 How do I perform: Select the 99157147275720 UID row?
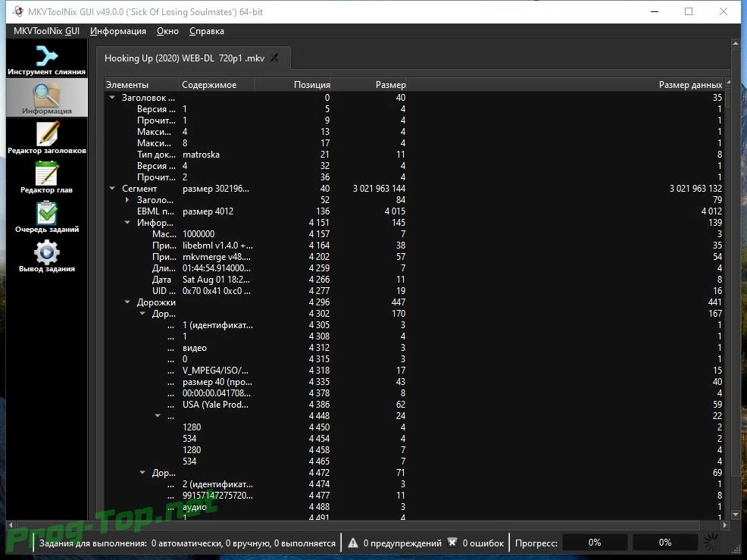coord(414,496)
